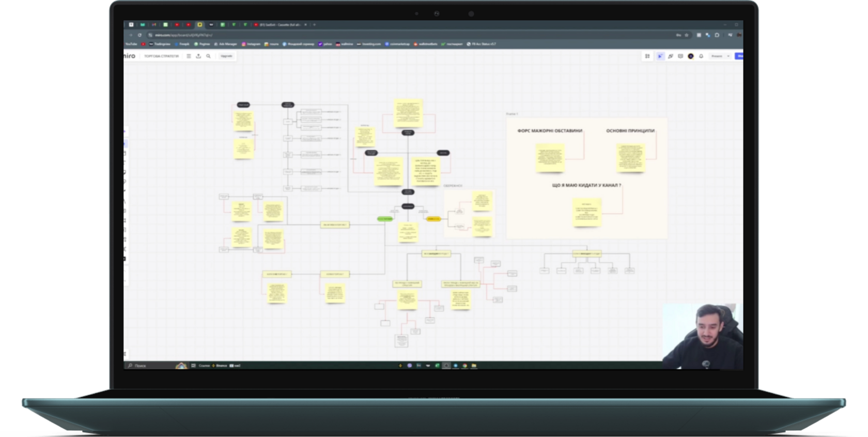Click the board title ТОРГОВА СТРАТЕГІЯ
This screenshot has width=868, height=437.
[x=161, y=56]
